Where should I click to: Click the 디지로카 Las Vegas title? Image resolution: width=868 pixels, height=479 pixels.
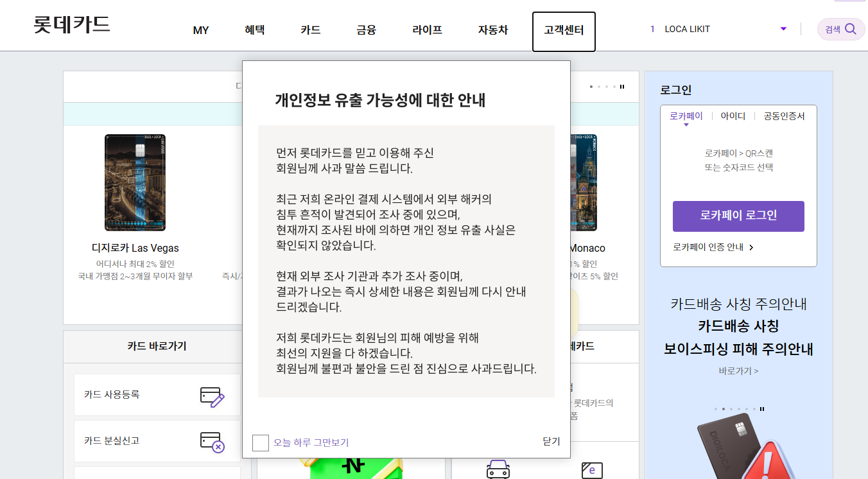point(135,248)
